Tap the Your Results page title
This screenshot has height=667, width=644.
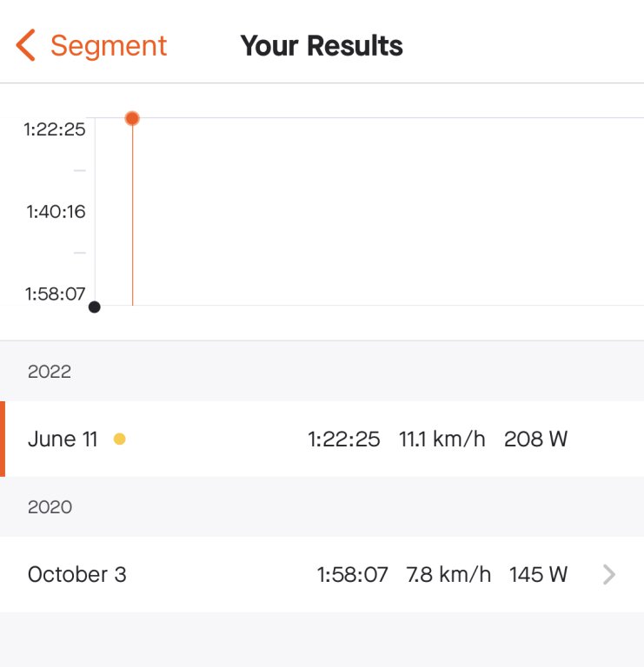(322, 45)
